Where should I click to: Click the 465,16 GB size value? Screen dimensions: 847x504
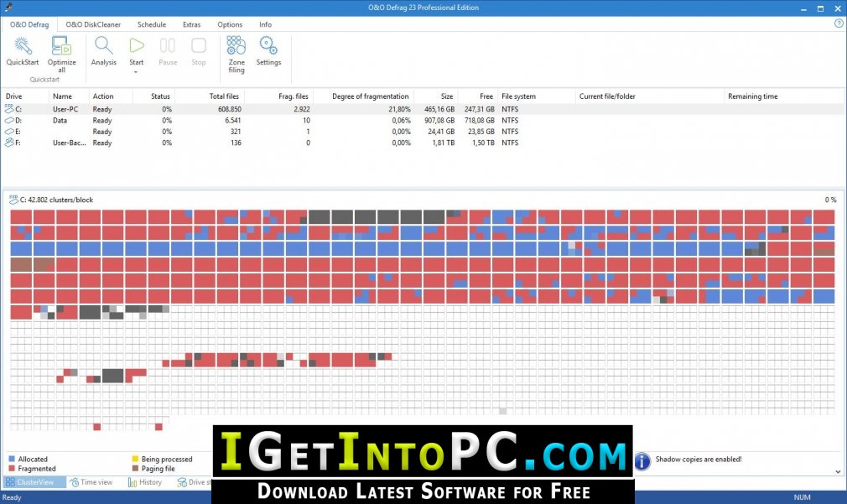pos(439,109)
